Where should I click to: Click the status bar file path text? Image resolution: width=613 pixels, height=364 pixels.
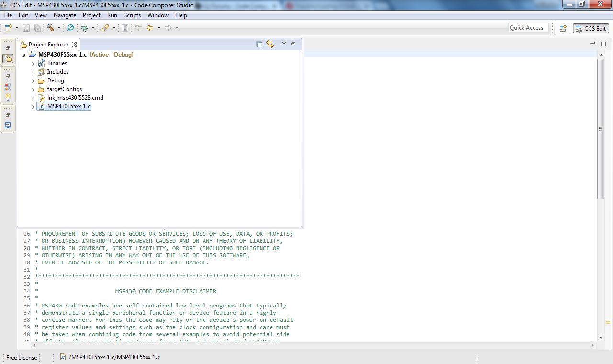click(x=114, y=357)
